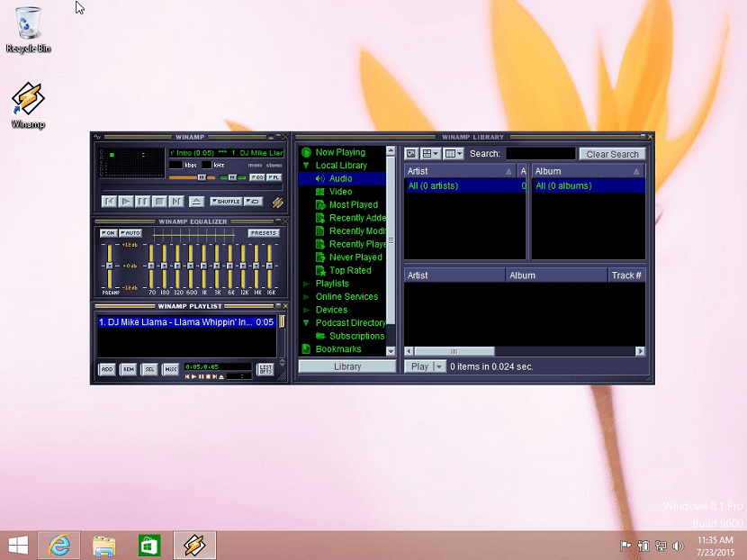Click the Eject open file button
747x560 pixels.
(x=196, y=202)
